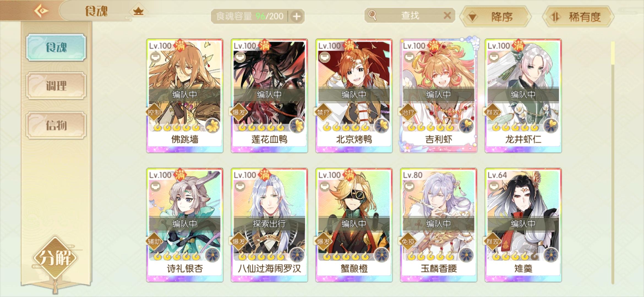
Task: Click the magnifier search icon
Action: pos(372,15)
